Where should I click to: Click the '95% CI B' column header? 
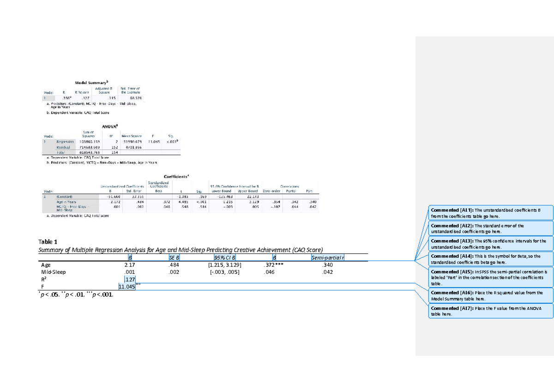(225, 258)
